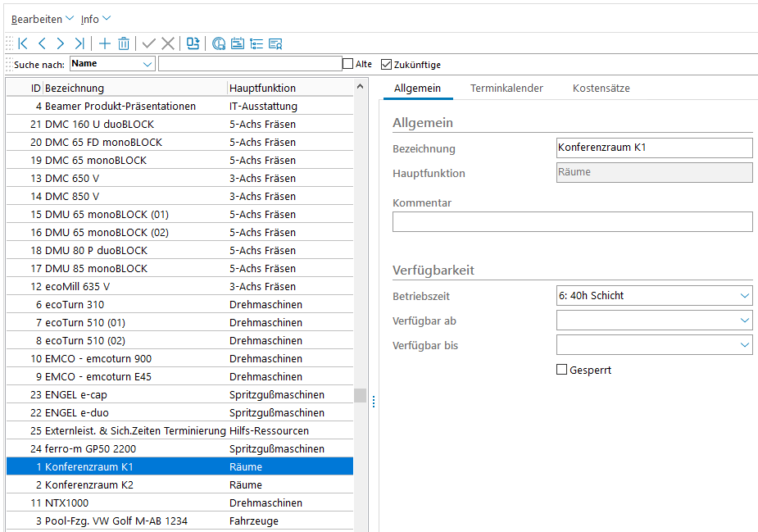This screenshot has height=532, width=758.
Task: Click into the Kommentar text field
Action: 572,222
